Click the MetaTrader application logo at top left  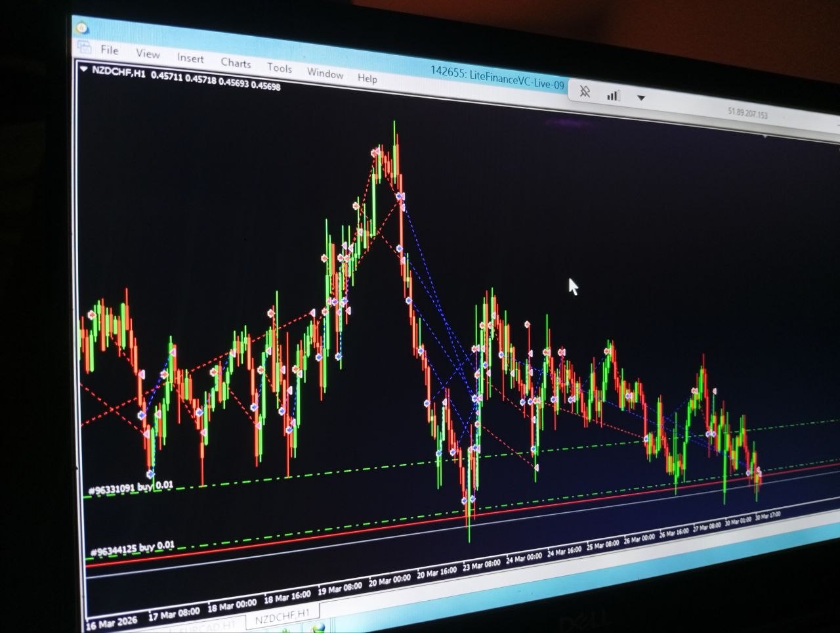point(81,28)
